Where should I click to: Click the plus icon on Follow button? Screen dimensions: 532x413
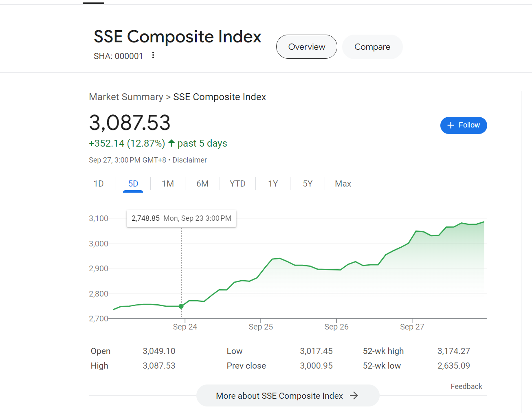[x=451, y=125]
